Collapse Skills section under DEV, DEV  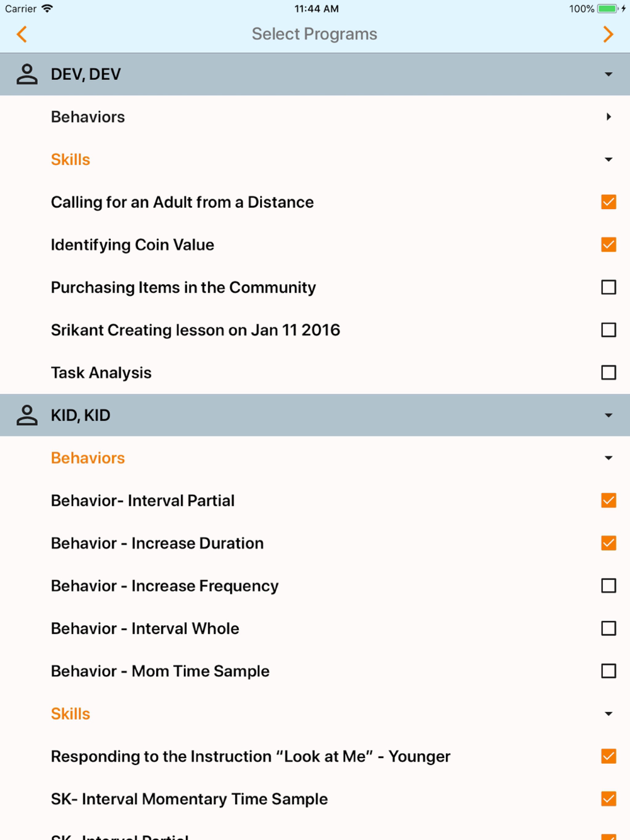tap(608, 160)
